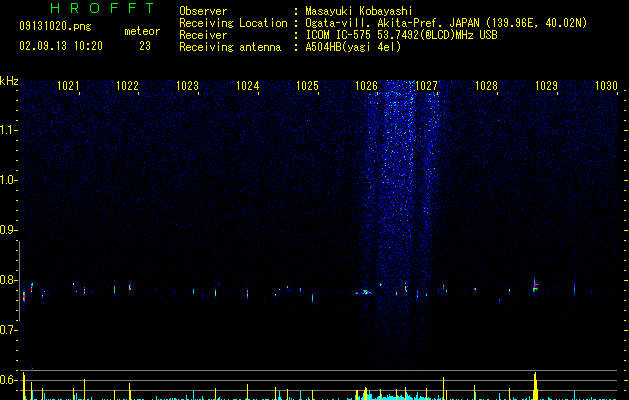
Task: Click the 1030 time axis marker
Action: point(606,86)
